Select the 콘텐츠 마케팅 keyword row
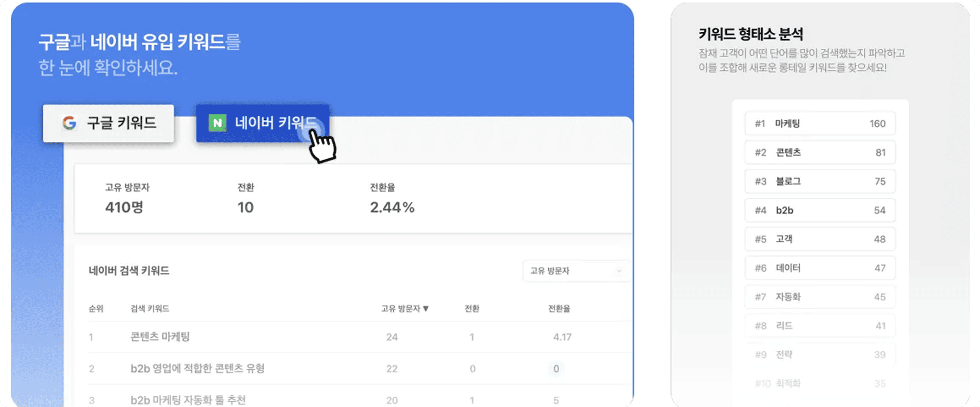This screenshot has width=980, height=407. point(359,337)
